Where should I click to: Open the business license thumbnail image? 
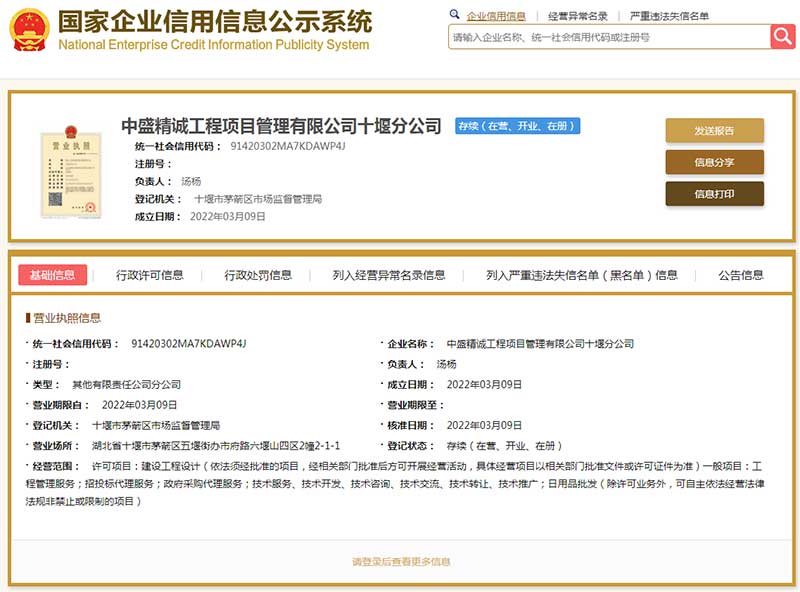click(64, 167)
